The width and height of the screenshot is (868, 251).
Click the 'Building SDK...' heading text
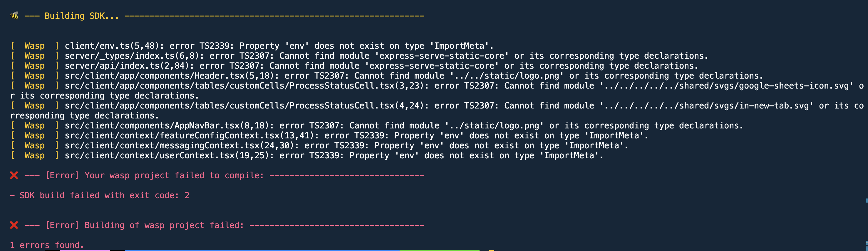point(81,16)
